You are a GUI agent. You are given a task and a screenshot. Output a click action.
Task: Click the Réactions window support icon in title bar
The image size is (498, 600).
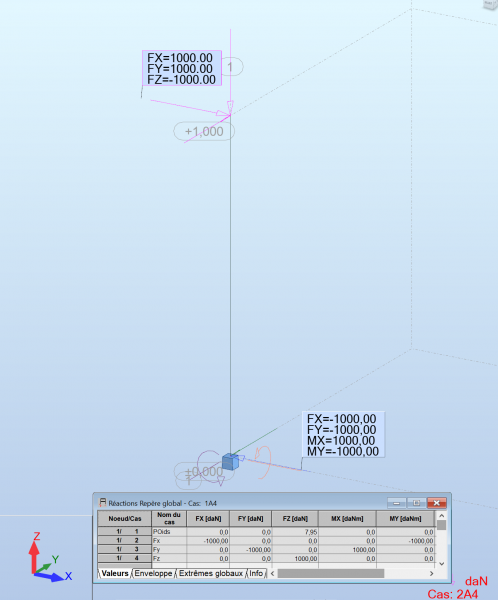coord(103,502)
